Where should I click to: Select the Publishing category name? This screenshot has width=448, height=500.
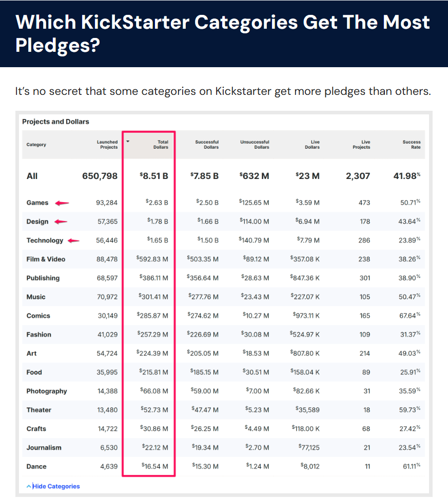43,278
